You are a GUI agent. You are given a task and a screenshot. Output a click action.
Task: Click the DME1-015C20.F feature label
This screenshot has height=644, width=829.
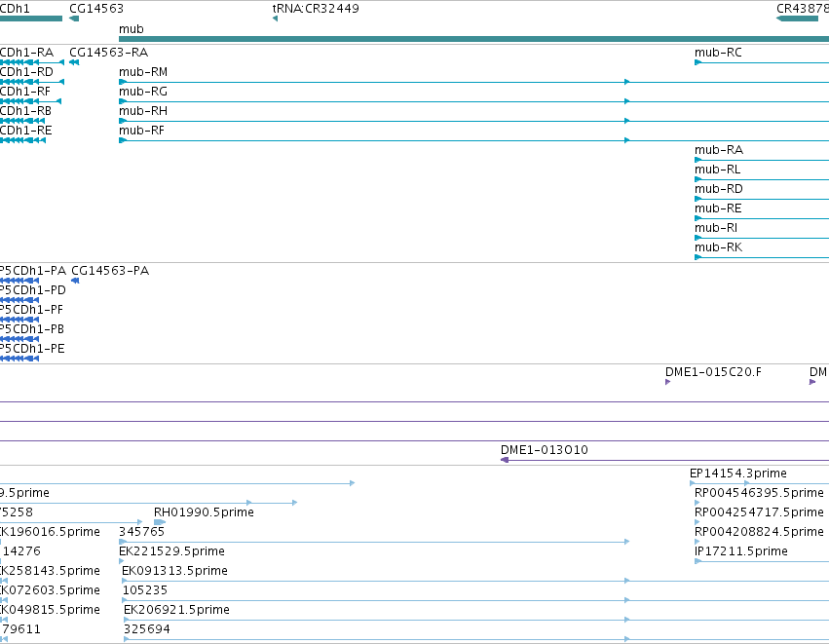click(x=713, y=372)
